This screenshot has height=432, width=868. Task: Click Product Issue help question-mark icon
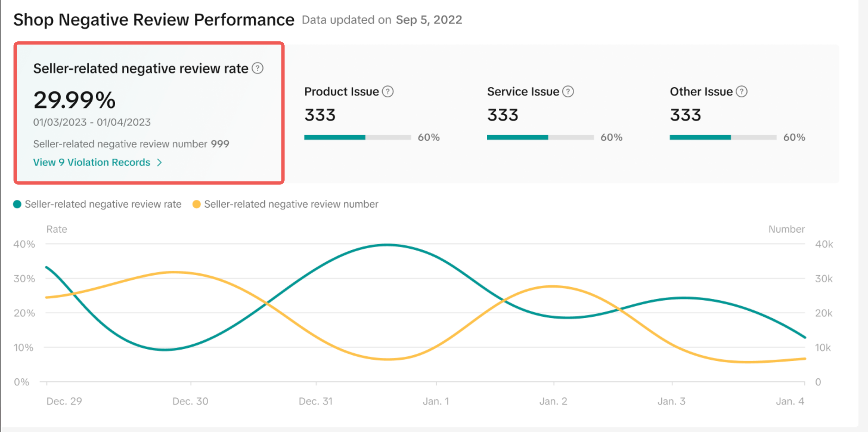point(387,91)
